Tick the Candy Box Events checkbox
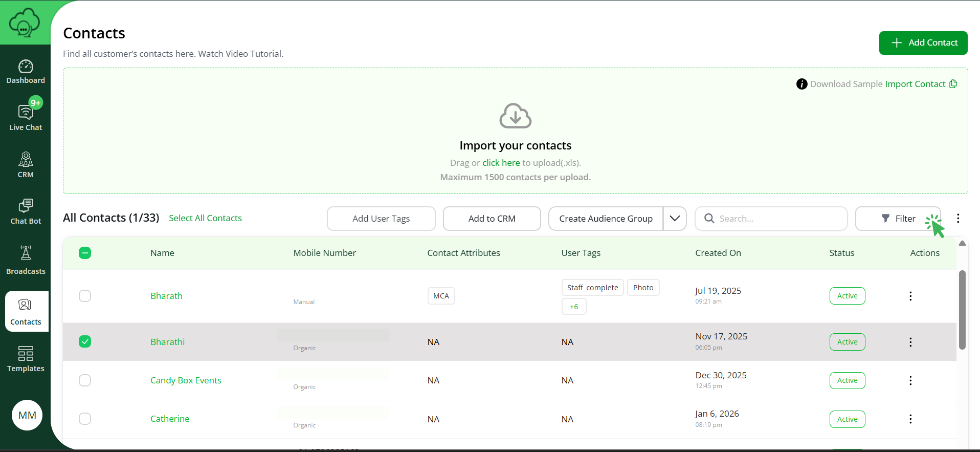Image resolution: width=980 pixels, height=452 pixels. click(x=85, y=380)
